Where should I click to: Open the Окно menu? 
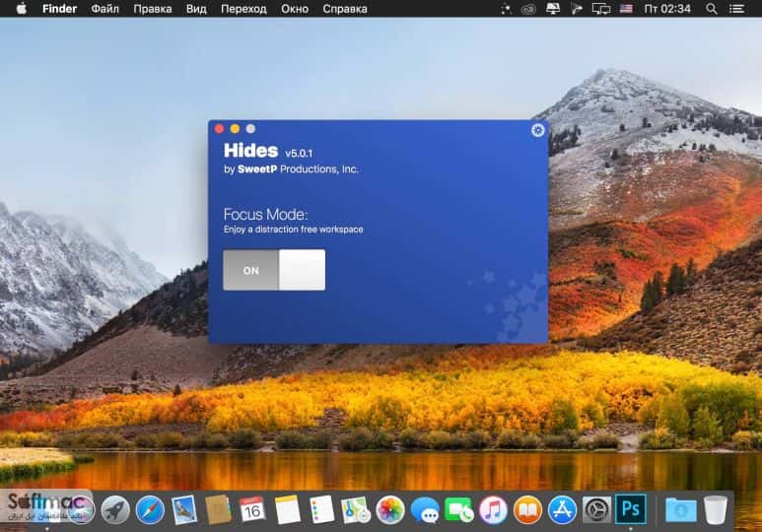tap(295, 9)
